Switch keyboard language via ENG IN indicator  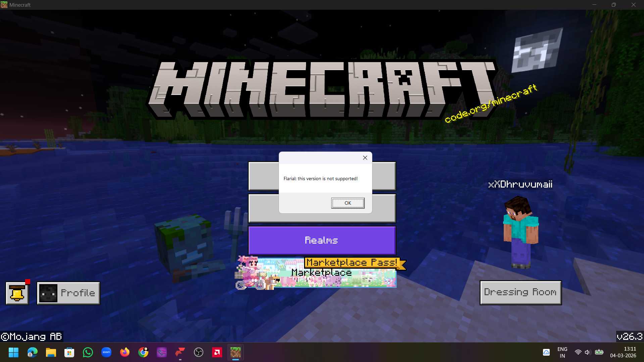pyautogui.click(x=562, y=352)
